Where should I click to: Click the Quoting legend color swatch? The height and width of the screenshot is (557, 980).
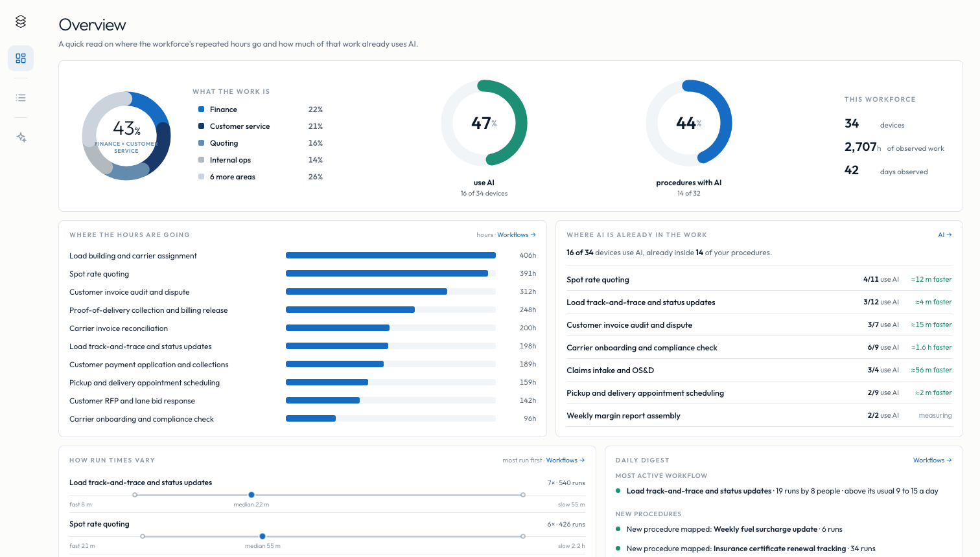tap(202, 143)
